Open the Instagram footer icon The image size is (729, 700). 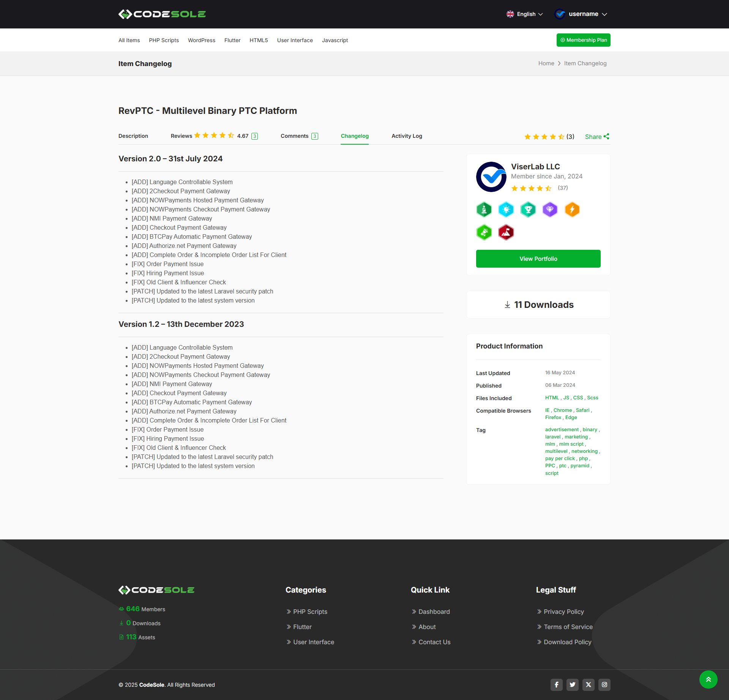604,684
